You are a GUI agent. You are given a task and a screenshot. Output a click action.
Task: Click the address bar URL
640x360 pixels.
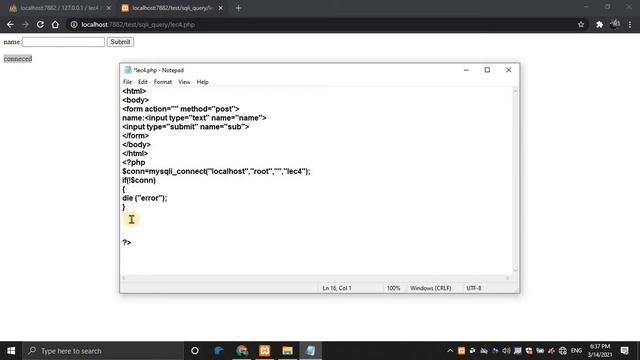coord(138,24)
